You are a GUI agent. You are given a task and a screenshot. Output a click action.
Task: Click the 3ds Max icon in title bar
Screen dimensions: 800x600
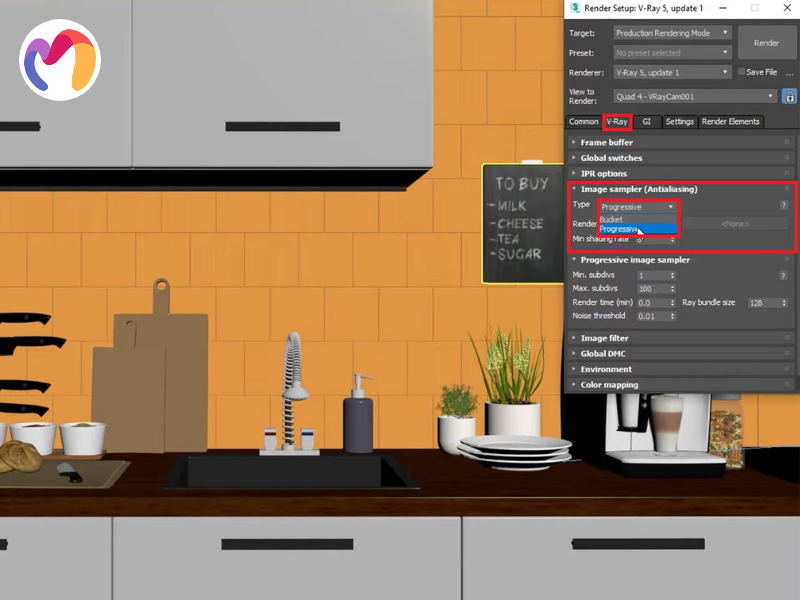tap(575, 8)
